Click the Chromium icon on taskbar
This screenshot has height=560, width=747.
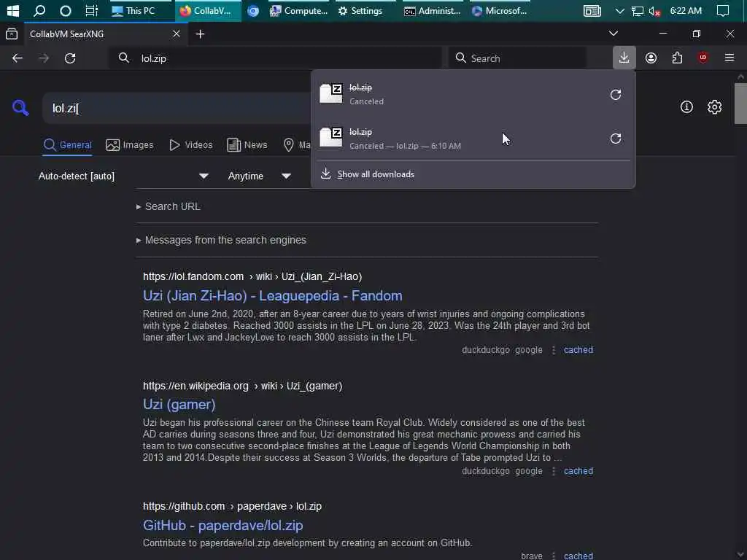tap(253, 10)
